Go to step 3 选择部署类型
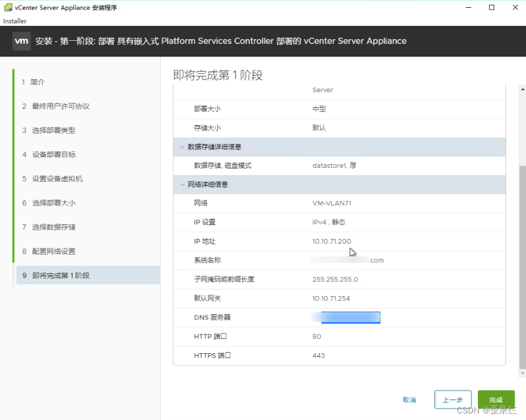The image size is (526, 420). [49, 131]
